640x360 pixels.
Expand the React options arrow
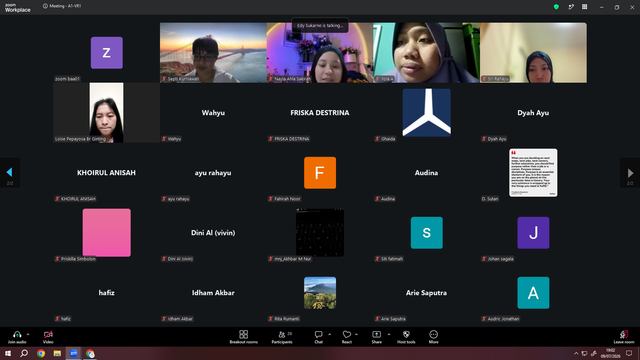point(356,334)
